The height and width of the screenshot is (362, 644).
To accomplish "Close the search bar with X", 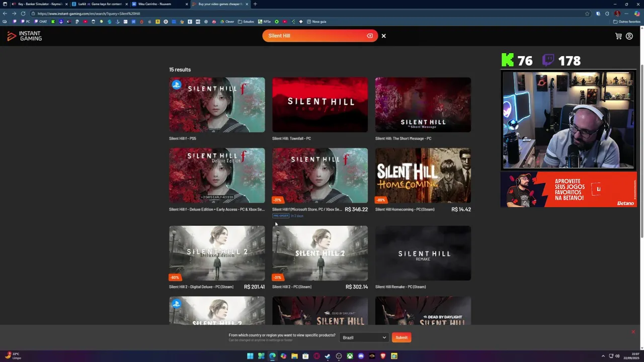I will 383,36.
